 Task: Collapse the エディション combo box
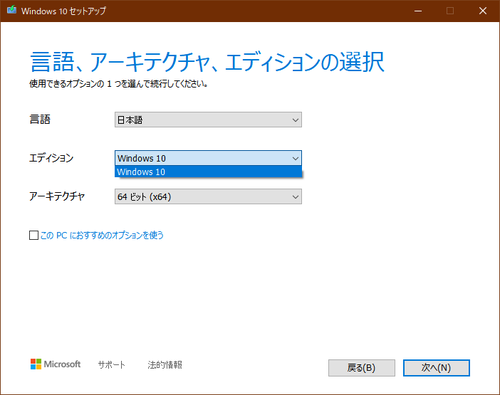208,158
